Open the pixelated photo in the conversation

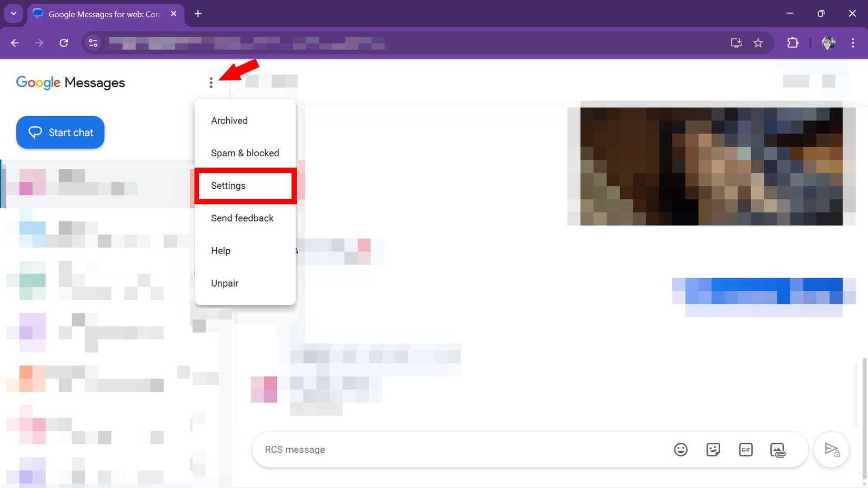[711, 166]
